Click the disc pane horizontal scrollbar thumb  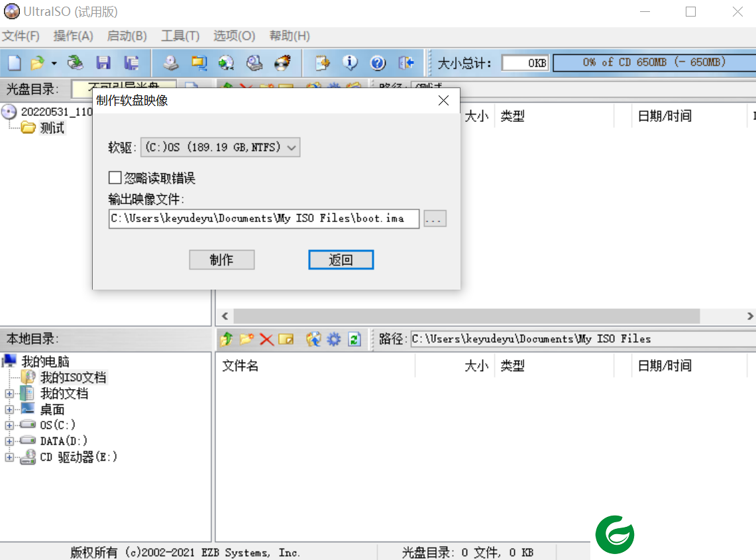(x=466, y=316)
